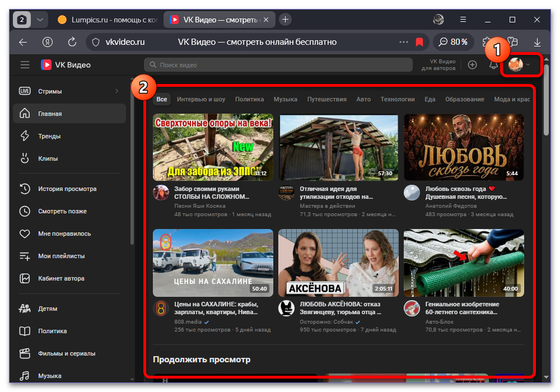Open the profile avatar dropdown
The height and width of the screenshot is (392, 560).
pos(520,65)
